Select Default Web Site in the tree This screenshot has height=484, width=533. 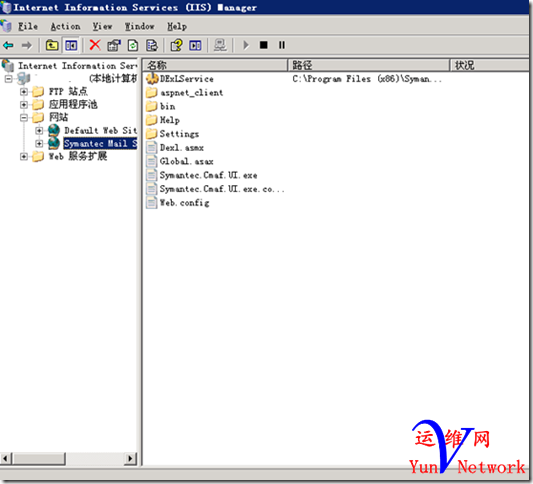pyautogui.click(x=100, y=131)
